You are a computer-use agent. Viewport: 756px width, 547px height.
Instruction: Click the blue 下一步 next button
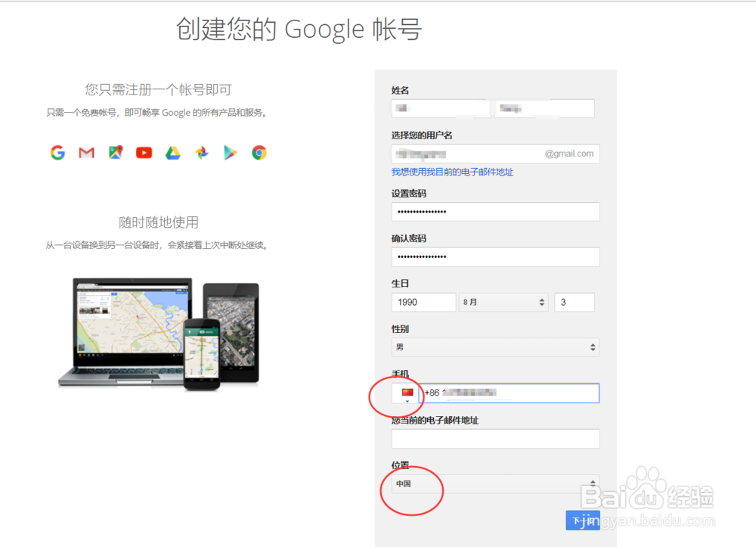tap(583, 521)
